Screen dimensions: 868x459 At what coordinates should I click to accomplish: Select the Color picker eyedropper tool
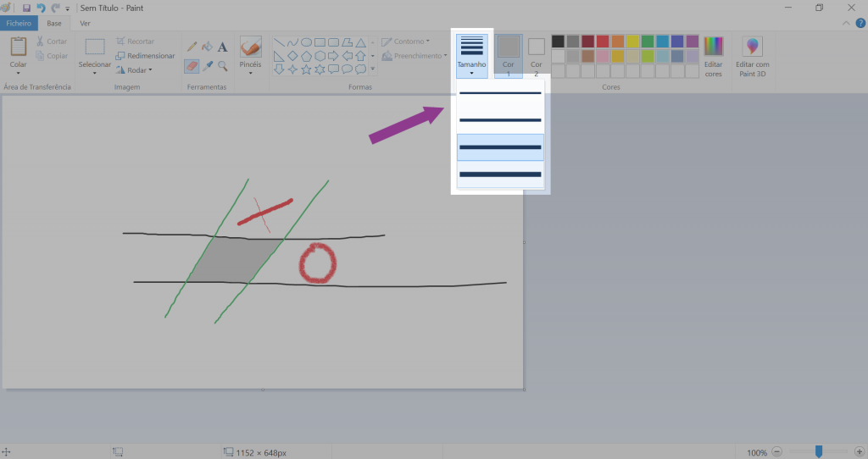tap(208, 66)
